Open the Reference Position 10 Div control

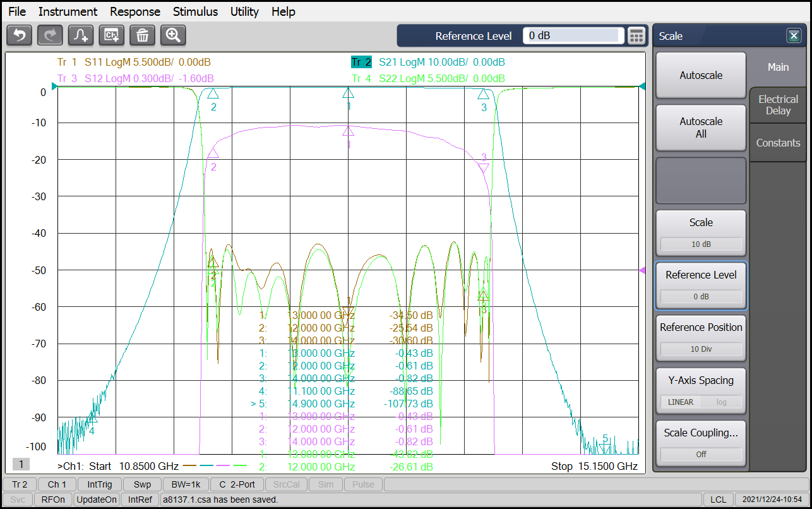point(701,349)
